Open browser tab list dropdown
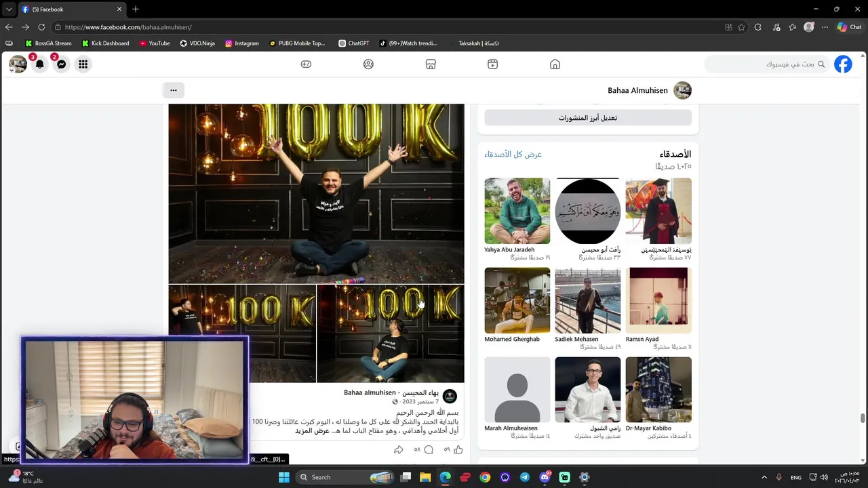This screenshot has height=488, width=868. pyautogui.click(x=8, y=9)
